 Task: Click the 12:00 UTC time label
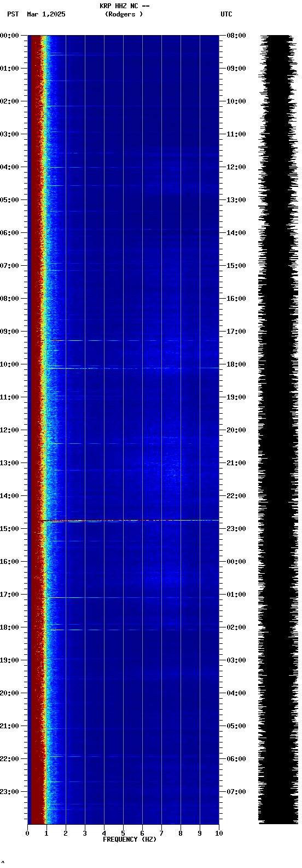pos(236,167)
